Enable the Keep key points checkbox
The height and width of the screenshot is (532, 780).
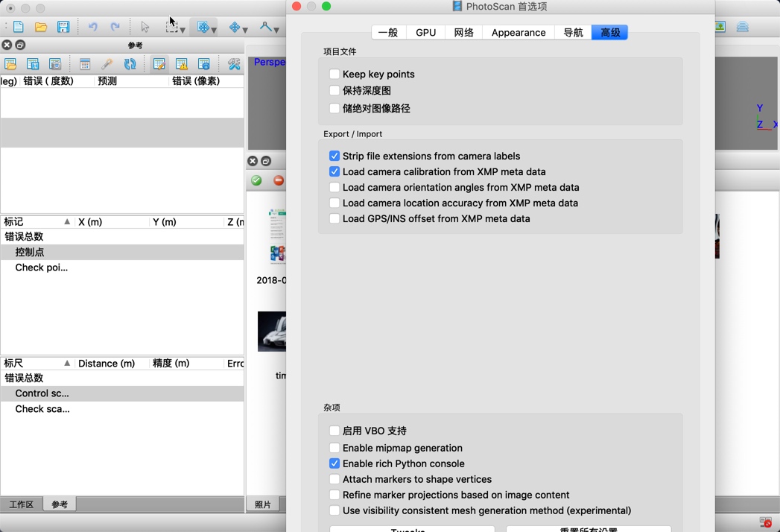334,75
